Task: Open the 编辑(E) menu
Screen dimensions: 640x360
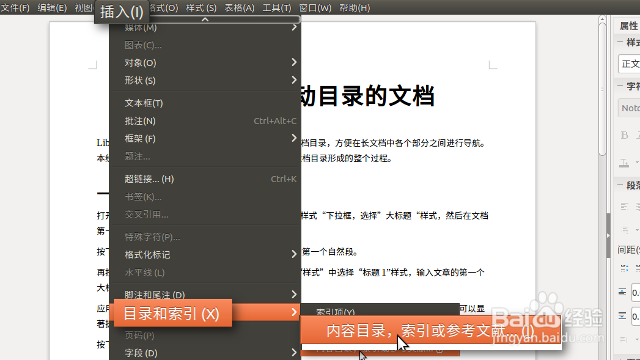Action: pos(52,8)
